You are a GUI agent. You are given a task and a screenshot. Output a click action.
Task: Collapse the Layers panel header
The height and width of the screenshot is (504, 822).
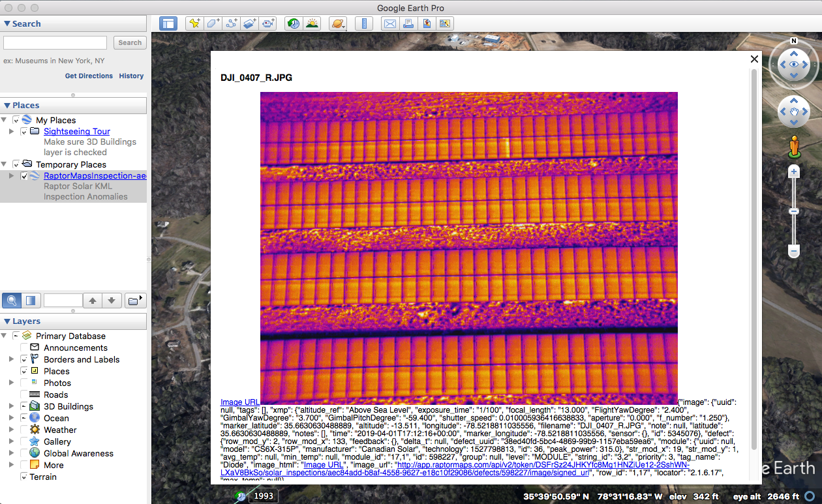pyautogui.click(x=73, y=321)
